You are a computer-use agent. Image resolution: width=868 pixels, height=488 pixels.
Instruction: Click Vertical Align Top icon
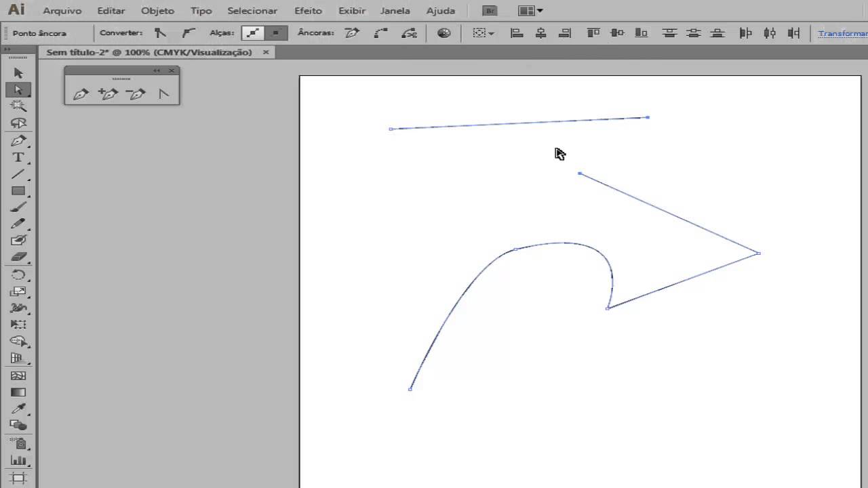pos(593,33)
